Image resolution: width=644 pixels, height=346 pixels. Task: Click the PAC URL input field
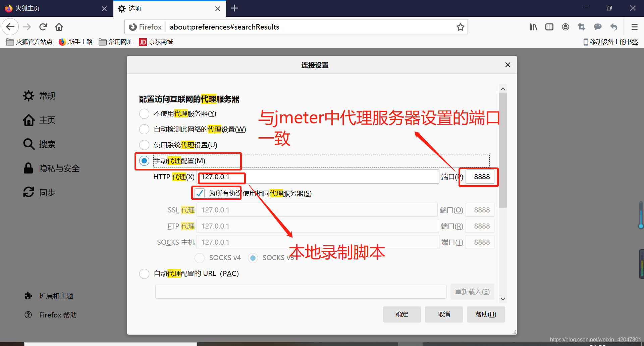coord(301,292)
